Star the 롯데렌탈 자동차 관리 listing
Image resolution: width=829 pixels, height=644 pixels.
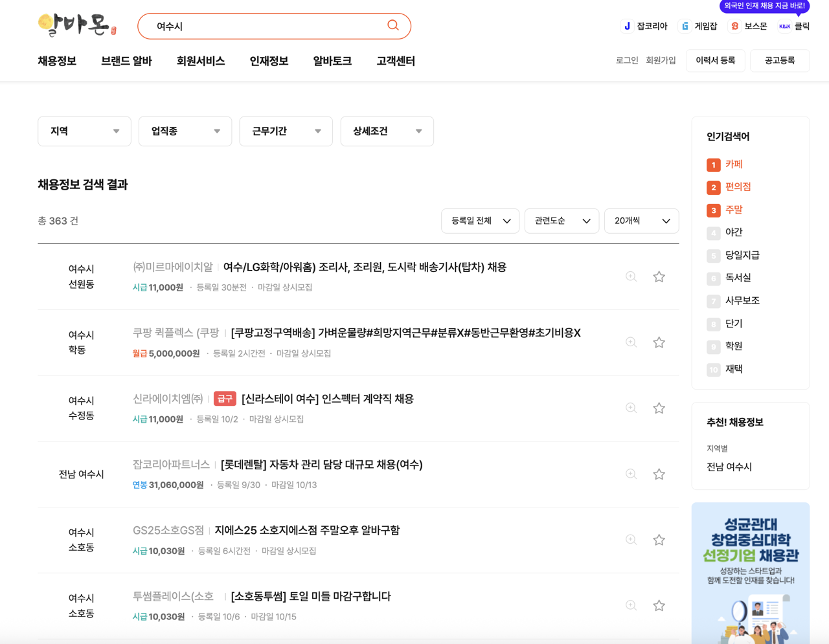coord(659,474)
